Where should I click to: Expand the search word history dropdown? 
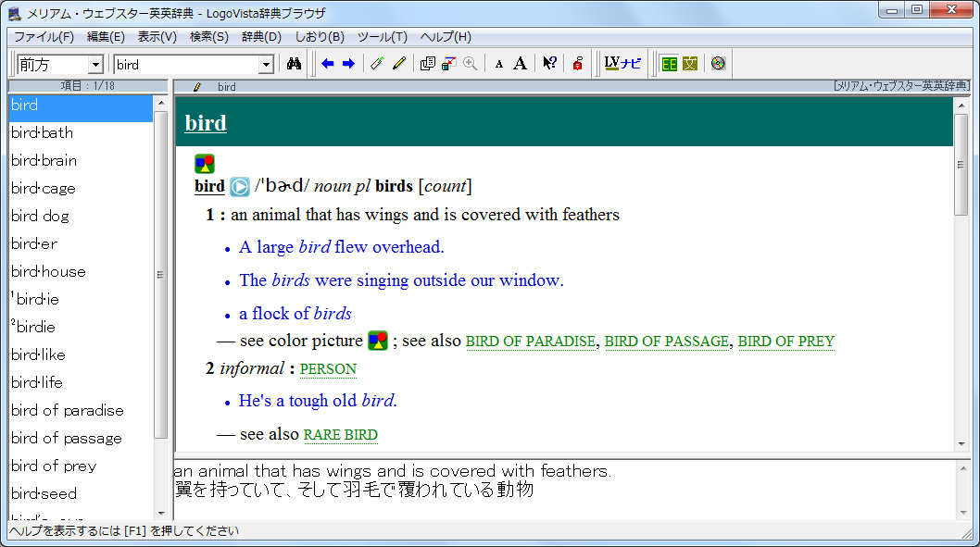click(x=267, y=65)
